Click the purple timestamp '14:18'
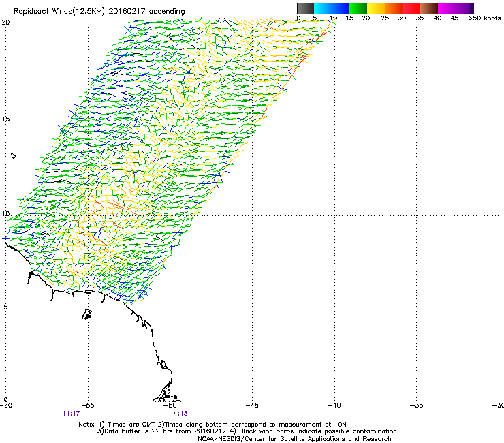This screenshot has width=504, height=443. 178,414
